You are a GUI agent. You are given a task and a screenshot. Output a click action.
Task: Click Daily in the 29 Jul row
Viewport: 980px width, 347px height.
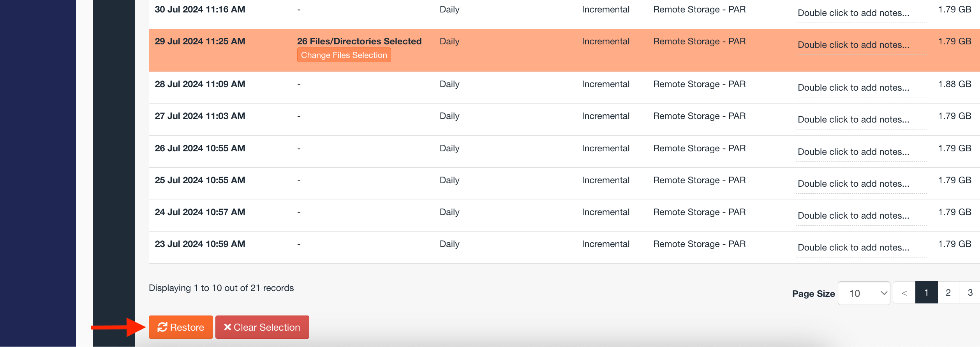(x=449, y=41)
